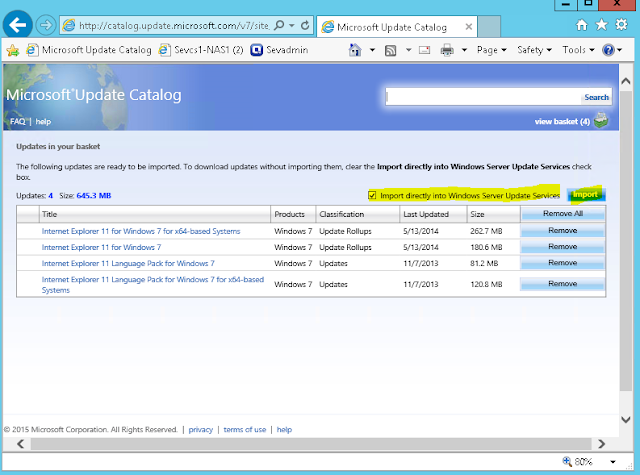The width and height of the screenshot is (640, 475).
Task: Click the basket icon beside view basket
Action: (601, 120)
